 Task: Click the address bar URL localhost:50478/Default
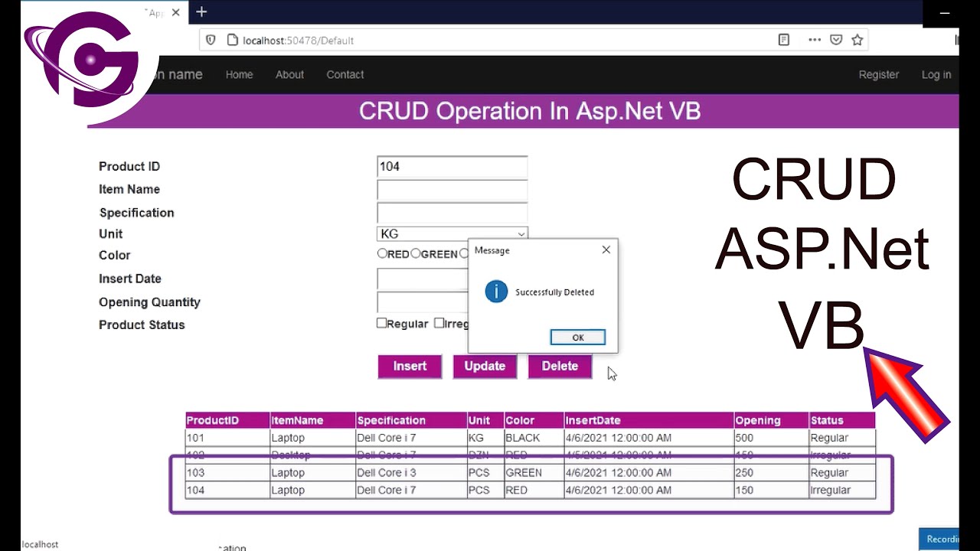(x=298, y=41)
